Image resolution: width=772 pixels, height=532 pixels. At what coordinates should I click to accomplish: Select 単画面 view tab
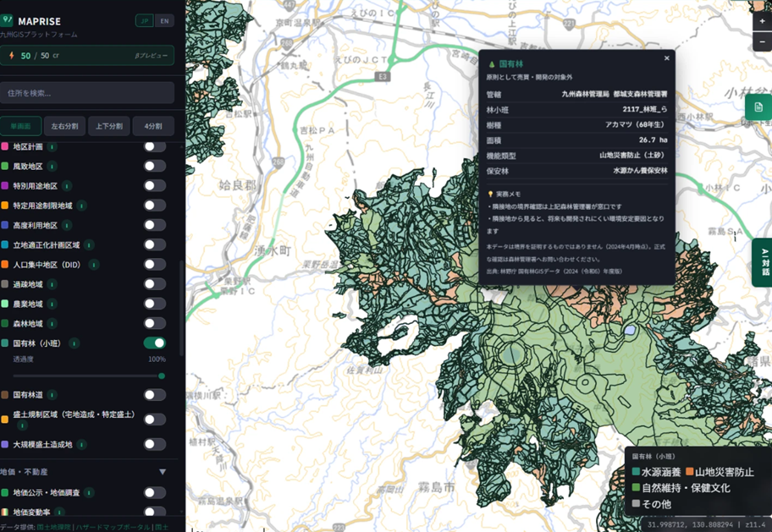point(20,126)
